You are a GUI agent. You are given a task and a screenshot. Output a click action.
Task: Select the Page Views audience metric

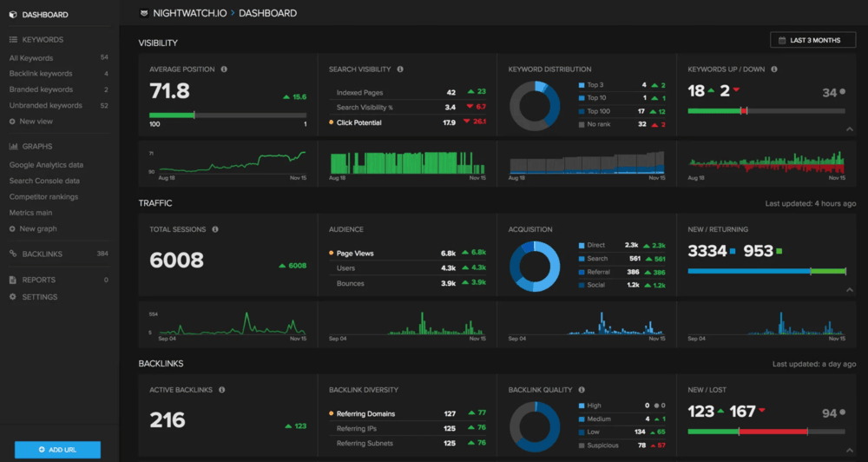[408, 254]
